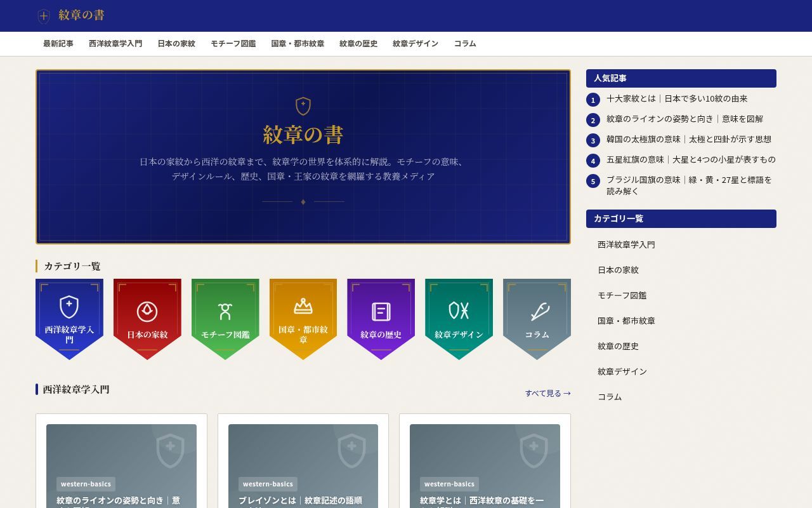This screenshot has width=812, height=508.
Task: Open card title ブレイゾンとは｜紋章記述の語順
Action: pos(300,502)
